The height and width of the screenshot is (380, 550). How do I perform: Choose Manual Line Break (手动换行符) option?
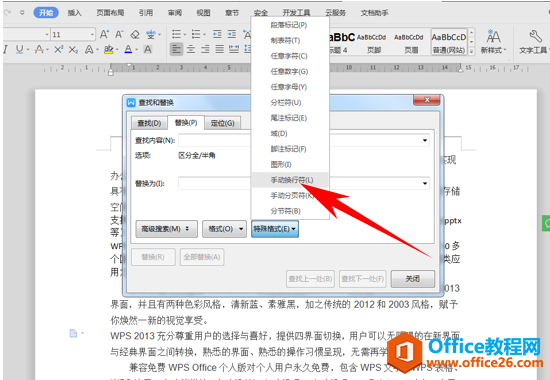tap(290, 180)
